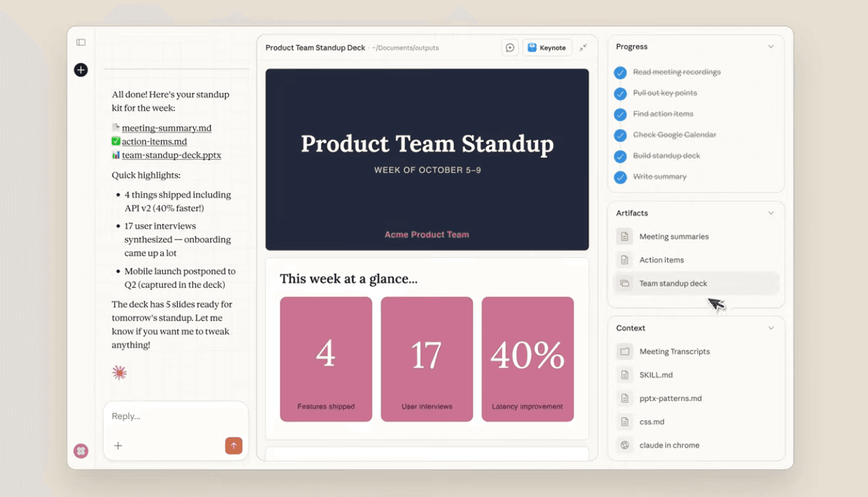Open the meeting-summary.md file link
Screen dimensions: 868x497
tap(166, 128)
